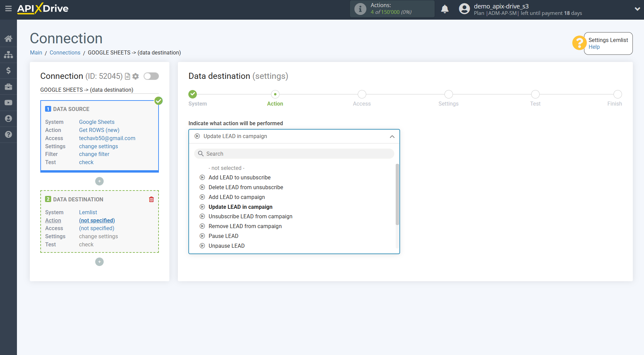Open the Help link in Settings Lemlist
This screenshot has width=644, height=355.
(x=594, y=47)
